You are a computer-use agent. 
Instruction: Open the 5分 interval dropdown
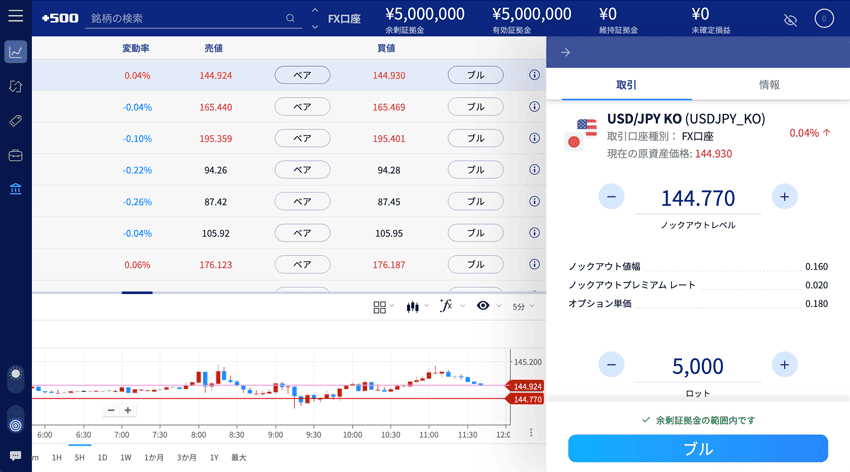(523, 307)
